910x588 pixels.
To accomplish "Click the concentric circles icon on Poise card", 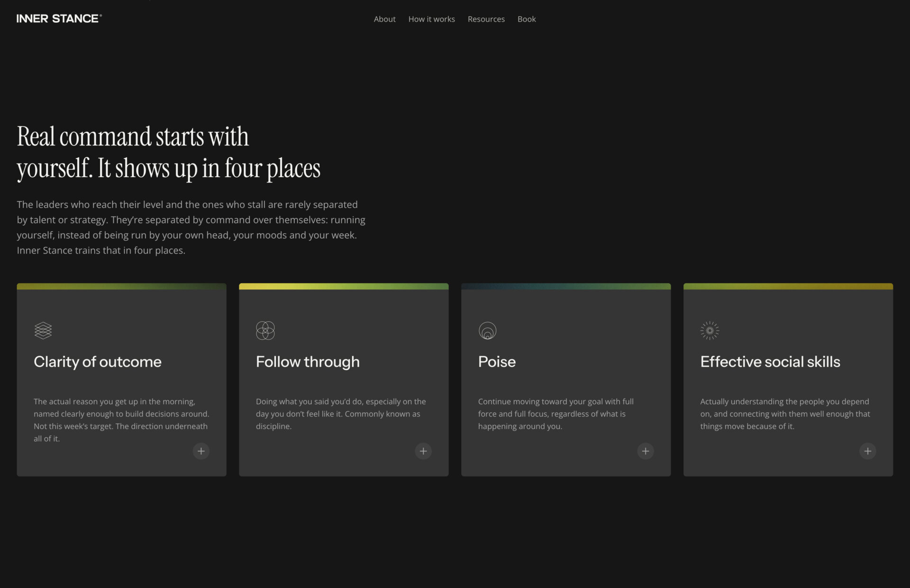I will tap(487, 330).
